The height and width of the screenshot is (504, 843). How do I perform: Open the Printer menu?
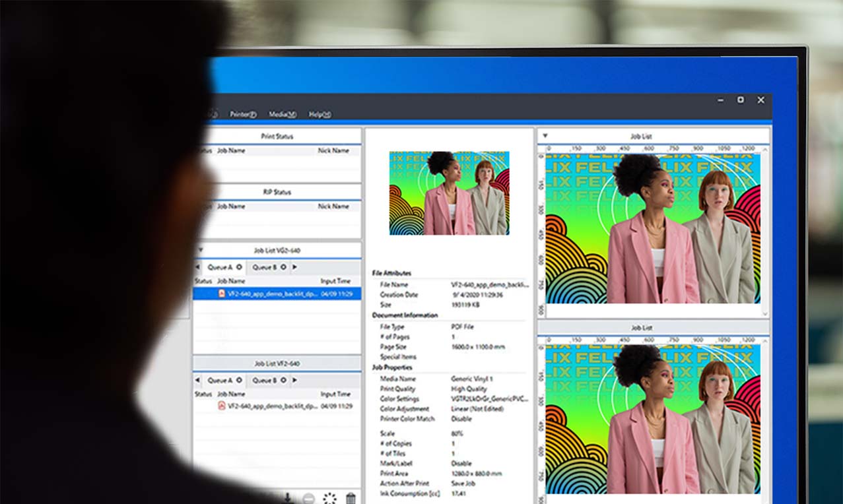243,114
